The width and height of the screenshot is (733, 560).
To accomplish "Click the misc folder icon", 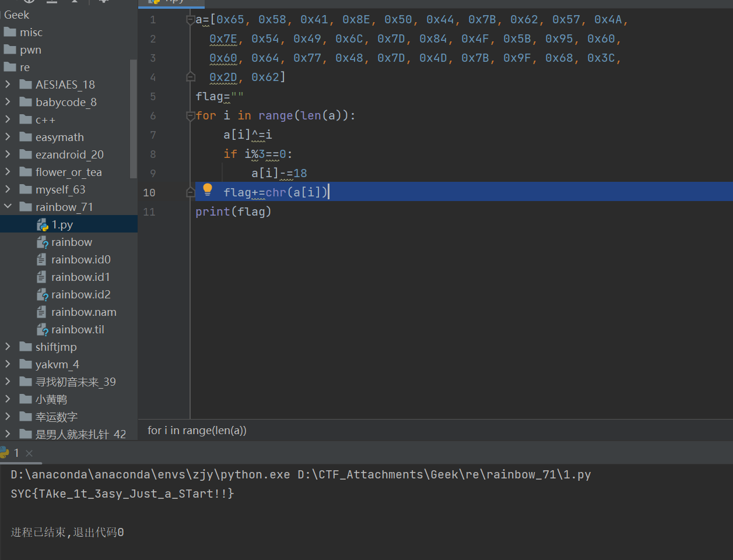I will pyautogui.click(x=10, y=32).
